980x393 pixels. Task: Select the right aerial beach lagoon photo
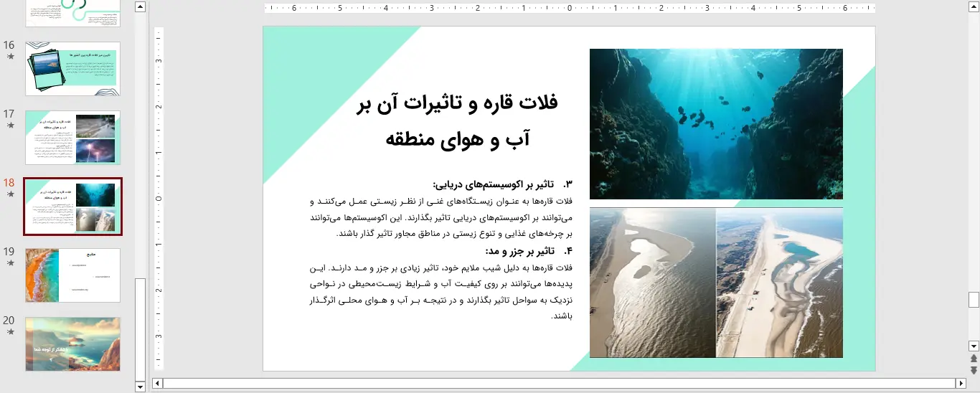(x=780, y=283)
